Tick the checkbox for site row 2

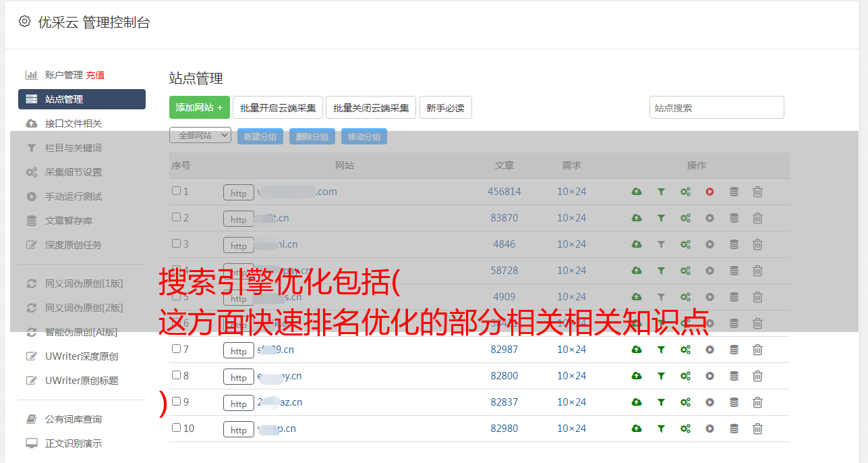176,217
